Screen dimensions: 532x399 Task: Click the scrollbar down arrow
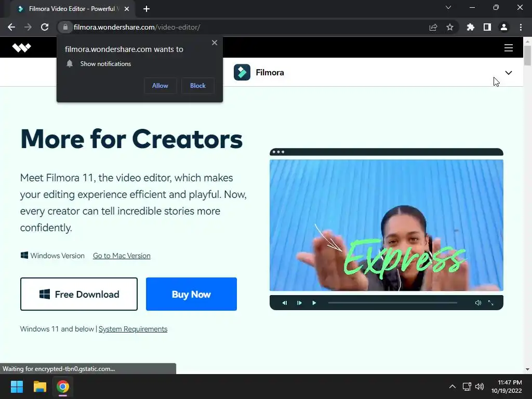click(527, 369)
